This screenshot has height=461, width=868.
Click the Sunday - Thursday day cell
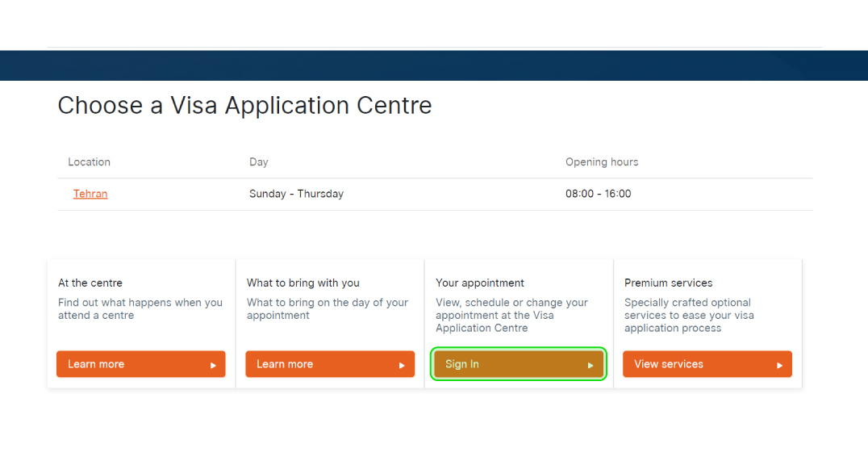point(296,194)
